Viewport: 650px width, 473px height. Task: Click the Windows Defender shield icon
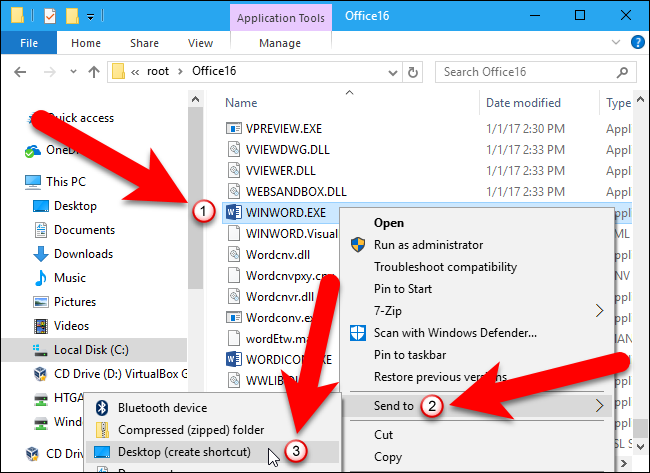[357, 332]
